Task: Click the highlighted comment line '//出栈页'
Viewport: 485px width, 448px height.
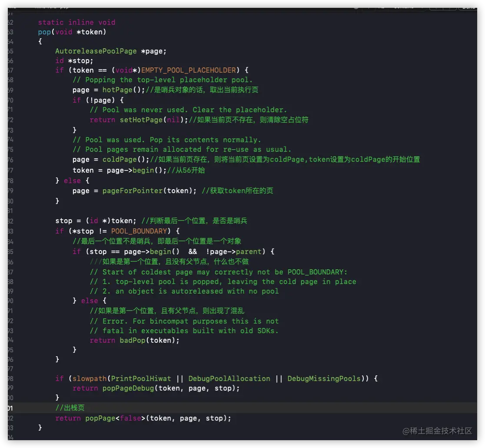Action: pyautogui.click(x=70, y=408)
